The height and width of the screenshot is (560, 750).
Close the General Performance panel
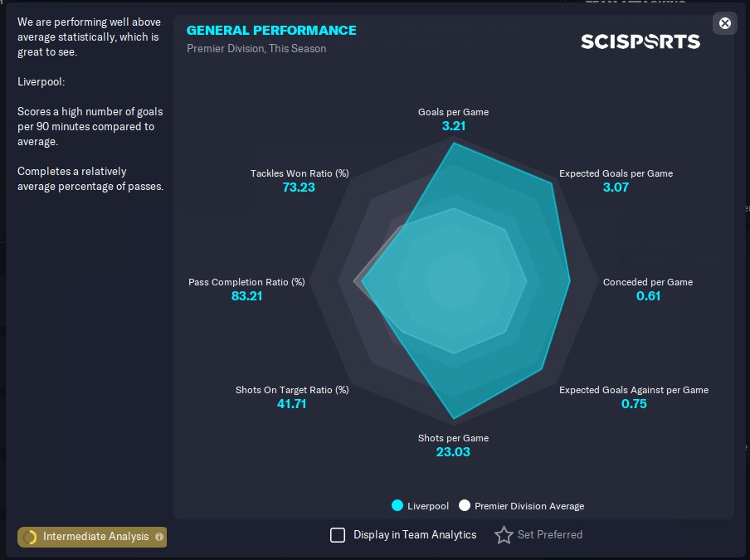tap(724, 23)
